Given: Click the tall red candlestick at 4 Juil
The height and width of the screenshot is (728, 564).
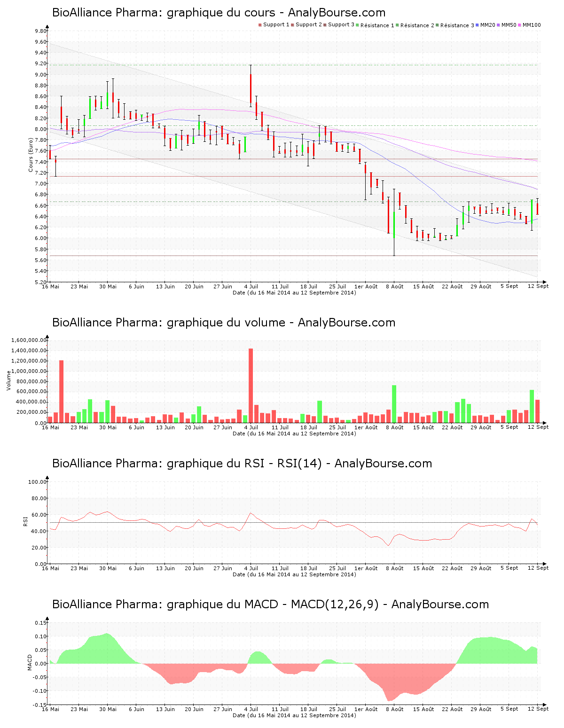Looking at the screenshot, I should [251, 88].
